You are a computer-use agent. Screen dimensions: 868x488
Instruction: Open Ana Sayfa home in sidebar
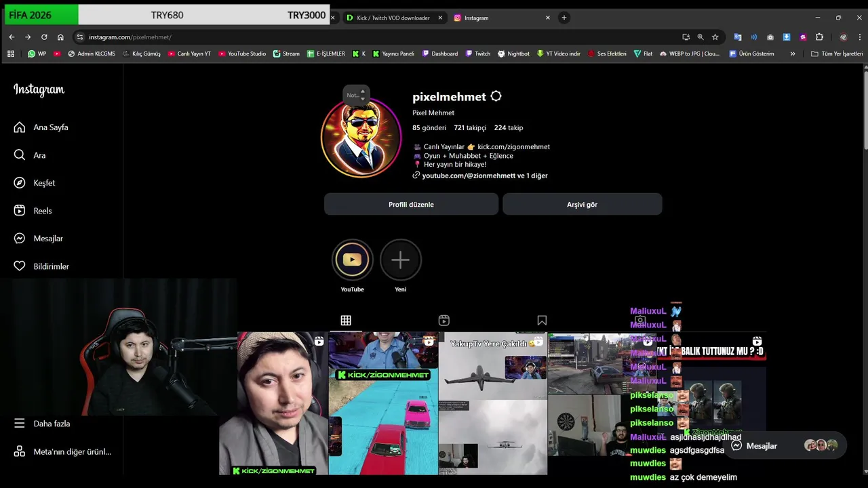[x=41, y=127]
